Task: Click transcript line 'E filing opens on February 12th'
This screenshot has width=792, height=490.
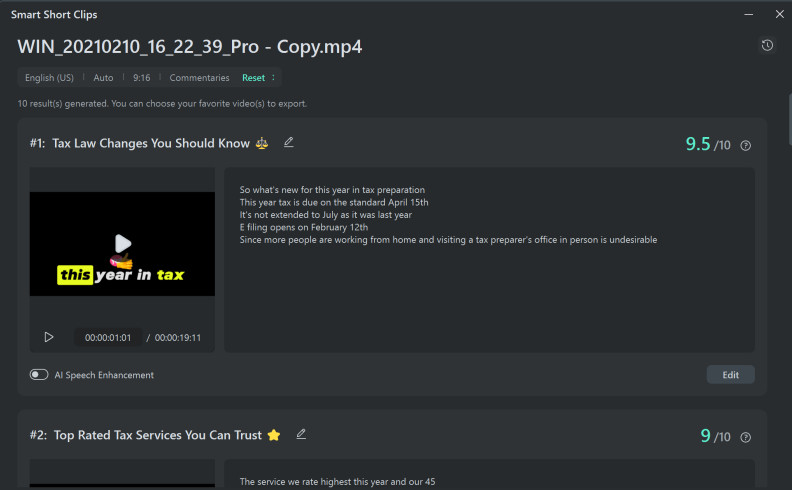Action: click(x=304, y=227)
